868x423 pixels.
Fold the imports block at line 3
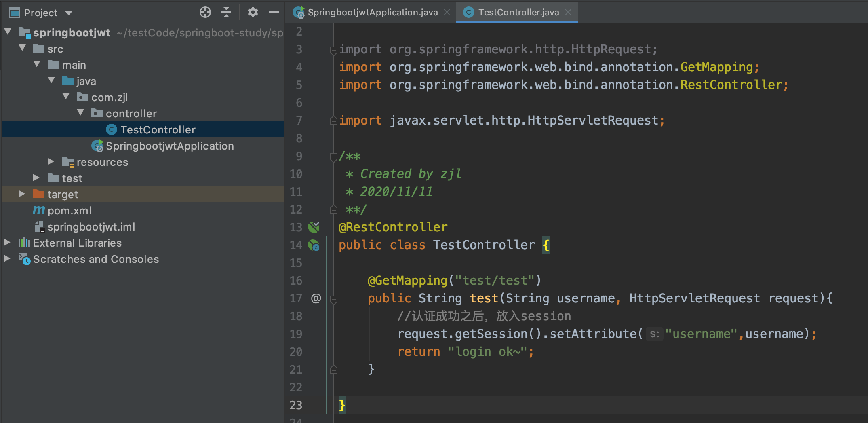[x=334, y=50]
